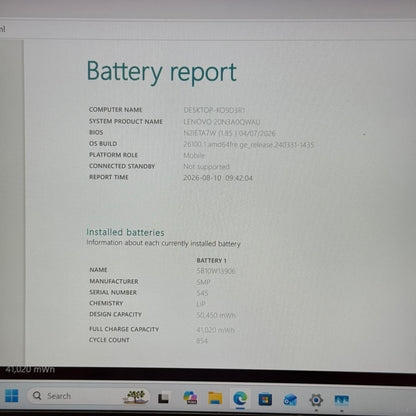
Task: Open Microsoft Store from the taskbar
Action: (x=265, y=399)
